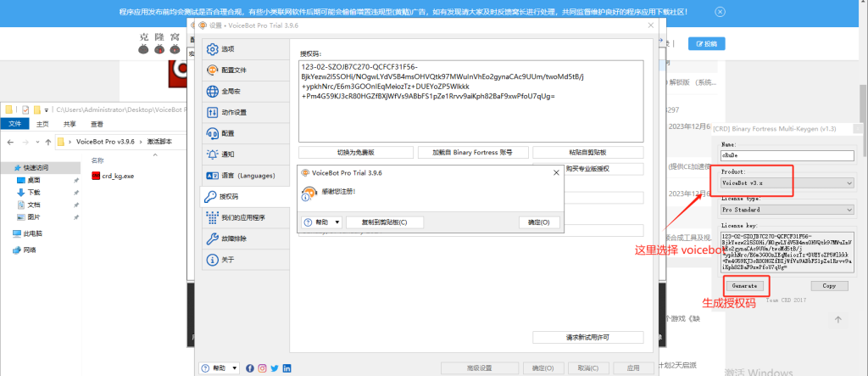This screenshot has width=868, height=376.
Task: Open VoiceBot LinkedIn page icon
Action: click(287, 368)
